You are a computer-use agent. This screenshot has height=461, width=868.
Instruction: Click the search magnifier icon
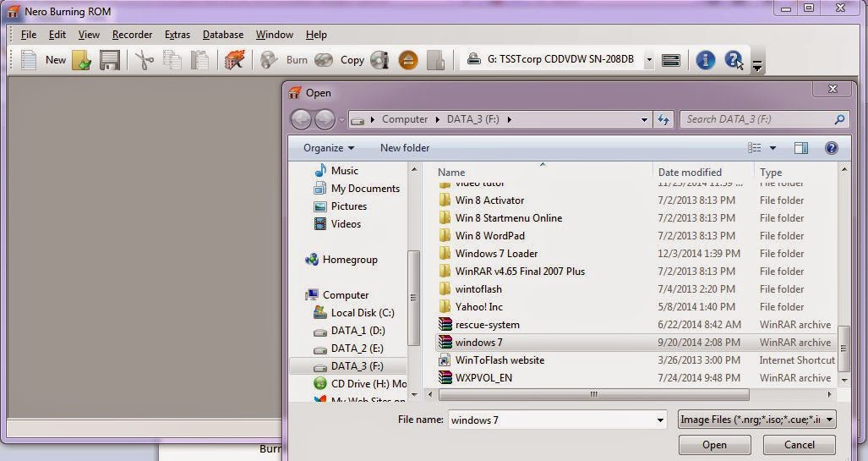(x=839, y=119)
